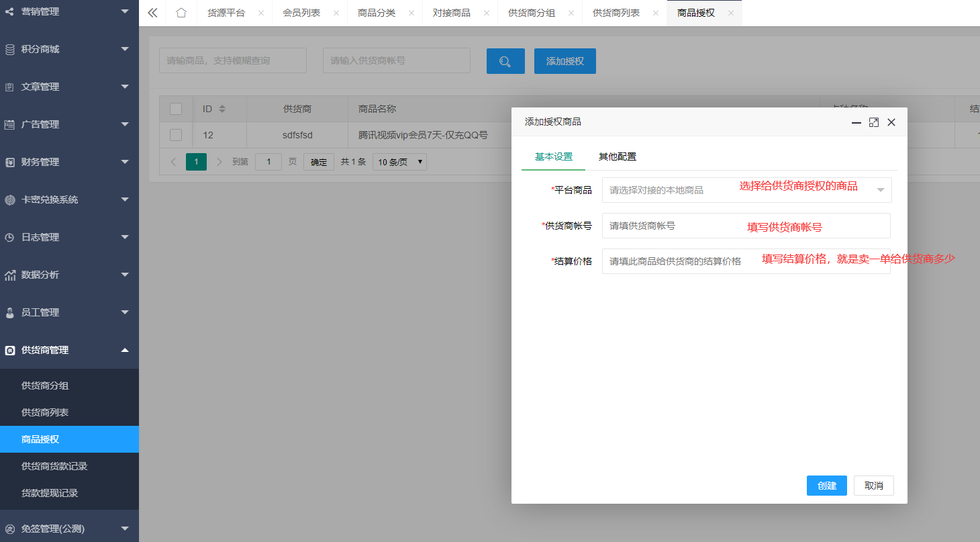The image size is (980, 542).
Task: Expand the 免签管理(公测) menu
Action: point(125,529)
